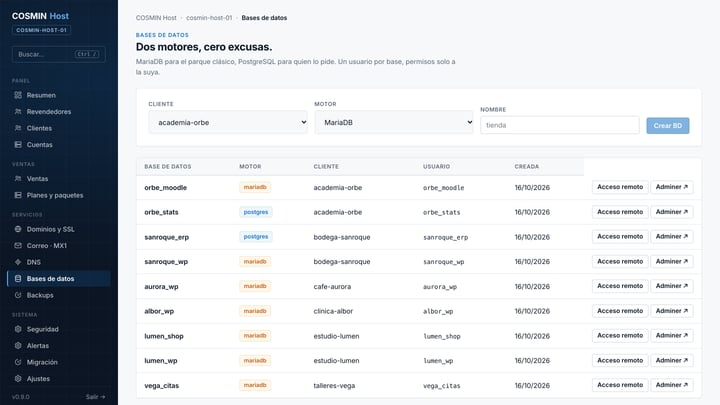Open Dominios y SSL page
The width and height of the screenshot is (720, 405).
(59, 229)
